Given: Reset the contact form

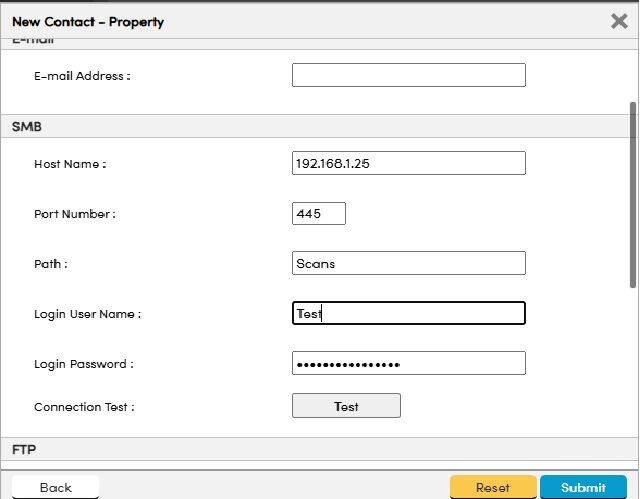Looking at the screenshot, I should [492, 487].
